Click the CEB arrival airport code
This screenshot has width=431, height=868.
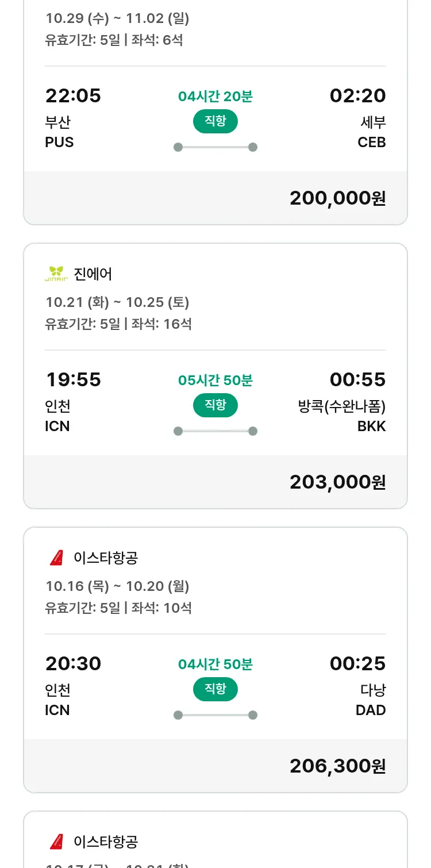(371, 142)
